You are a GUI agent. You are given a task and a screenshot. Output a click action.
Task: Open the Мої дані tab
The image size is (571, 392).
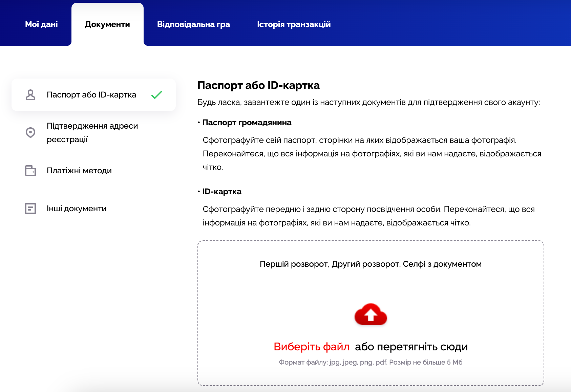(41, 24)
